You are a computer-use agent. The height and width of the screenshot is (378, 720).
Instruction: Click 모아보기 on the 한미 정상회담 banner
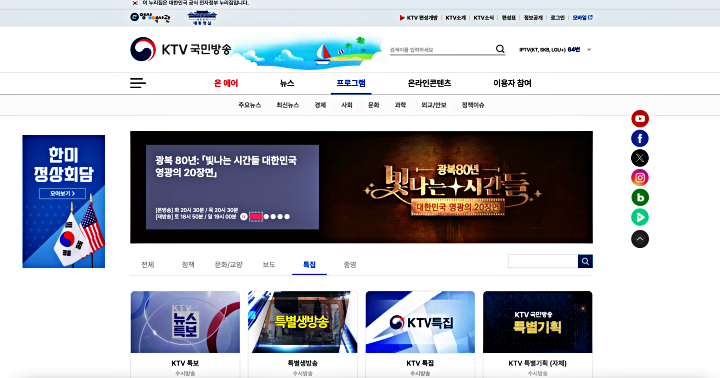click(62, 193)
